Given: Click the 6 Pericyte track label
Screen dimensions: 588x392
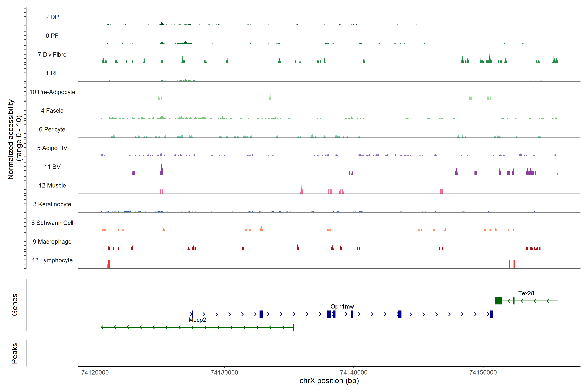Looking at the screenshot, I should point(52,129).
